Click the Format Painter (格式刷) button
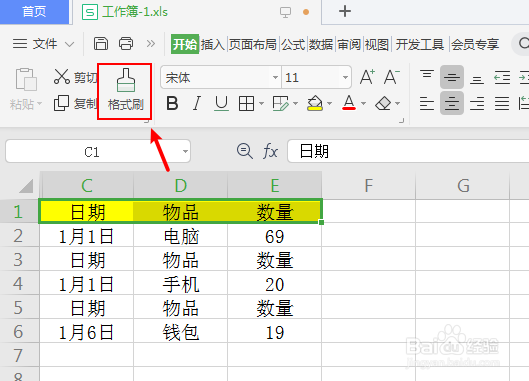 [x=125, y=90]
